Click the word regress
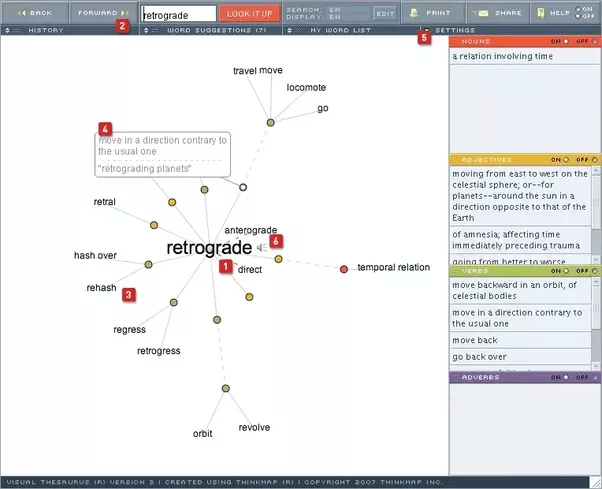This screenshot has width=602, height=489. (129, 329)
